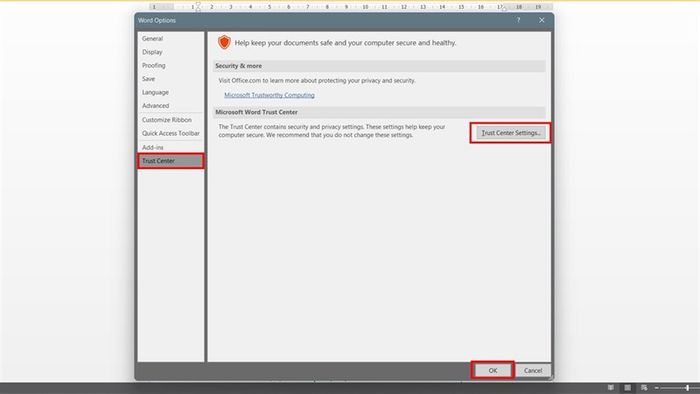Select Customize Ribbon category
The width and height of the screenshot is (700, 394).
tap(171, 120)
